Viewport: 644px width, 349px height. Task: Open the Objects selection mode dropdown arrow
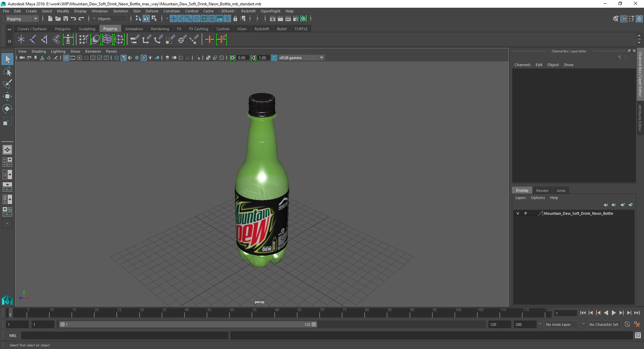tap(94, 19)
